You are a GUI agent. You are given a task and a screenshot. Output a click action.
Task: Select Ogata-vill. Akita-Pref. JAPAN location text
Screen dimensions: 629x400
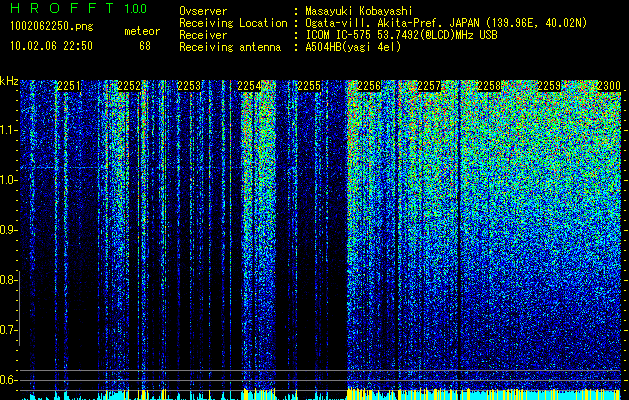pos(446,23)
